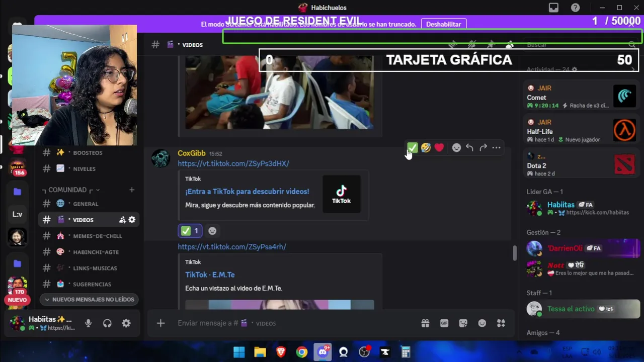Deafen audio with the headphones icon

click(x=107, y=323)
